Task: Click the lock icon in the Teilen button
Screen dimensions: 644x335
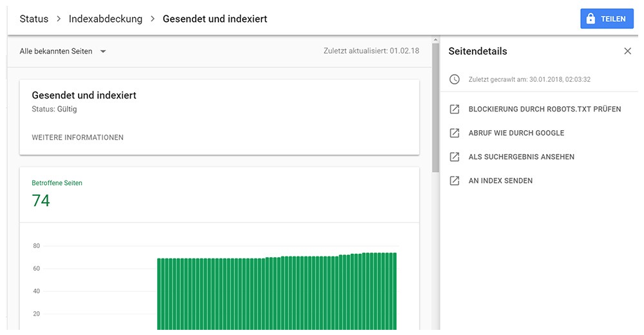Action: point(591,19)
